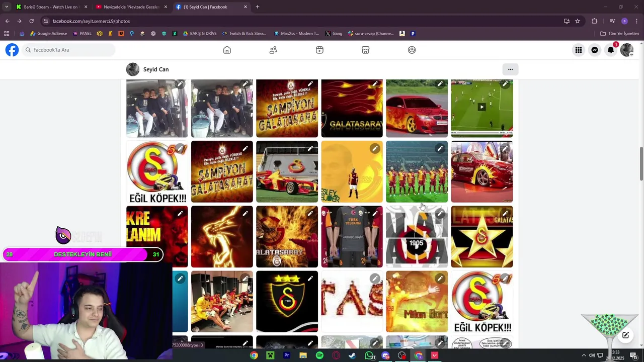Open the account avatar dropdown
644x362 pixels.
click(x=627, y=50)
